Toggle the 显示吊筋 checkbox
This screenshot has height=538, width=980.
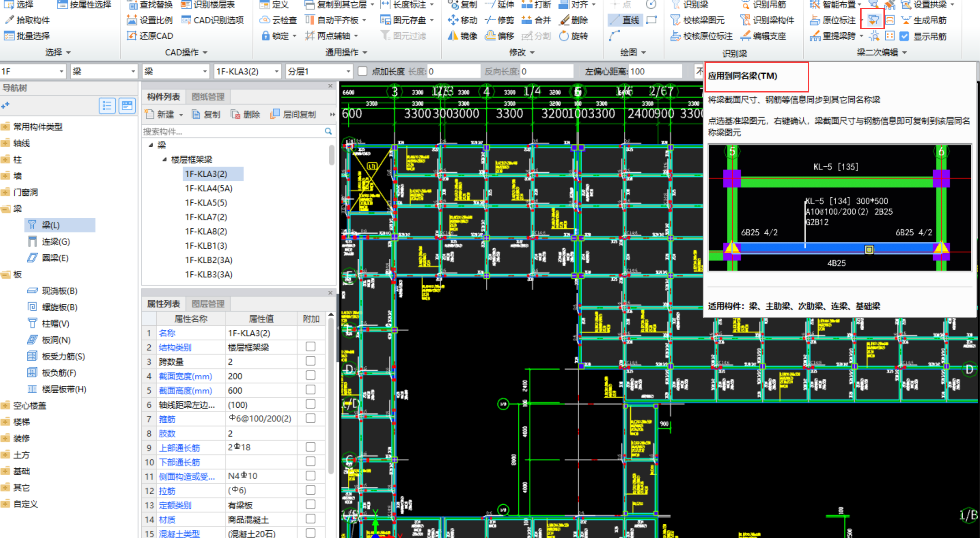[904, 36]
